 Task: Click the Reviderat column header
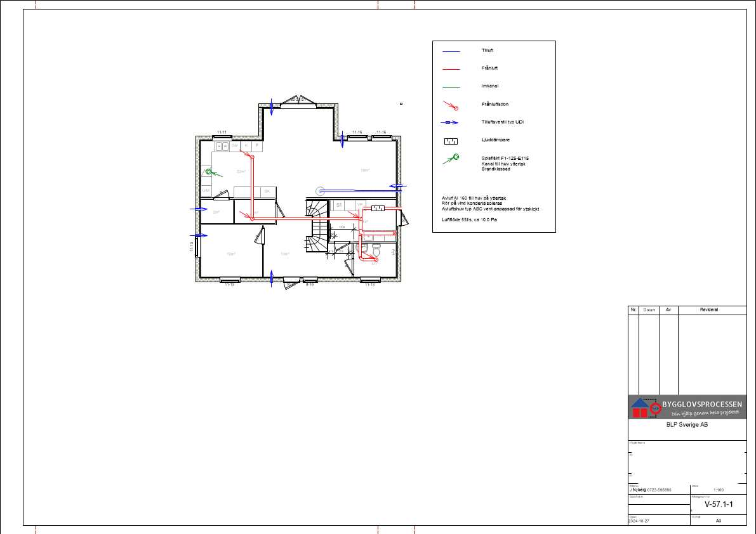coord(709,309)
